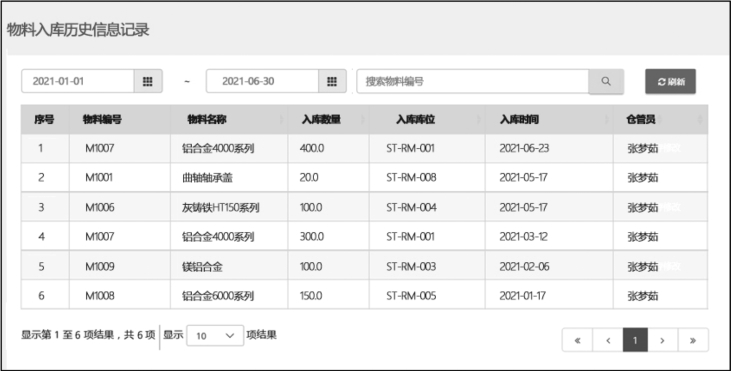The width and height of the screenshot is (731, 371).
Task: Click 灰铸铁HT150系列 material name
Action: tap(221, 207)
